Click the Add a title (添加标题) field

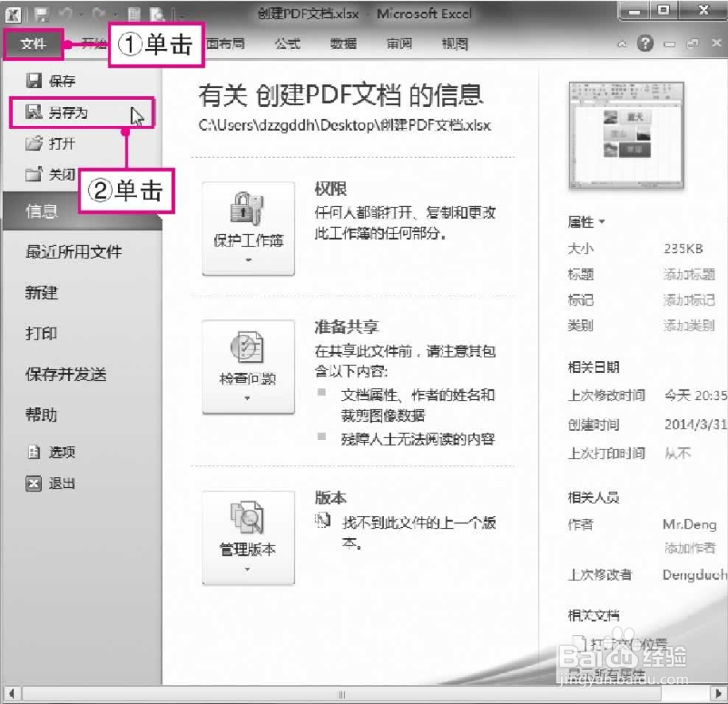tap(689, 275)
